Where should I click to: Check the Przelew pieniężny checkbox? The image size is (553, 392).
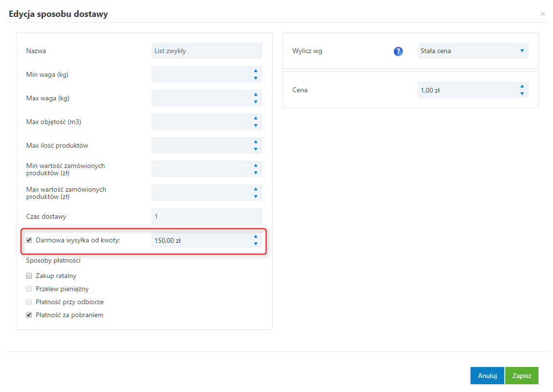pyautogui.click(x=29, y=289)
